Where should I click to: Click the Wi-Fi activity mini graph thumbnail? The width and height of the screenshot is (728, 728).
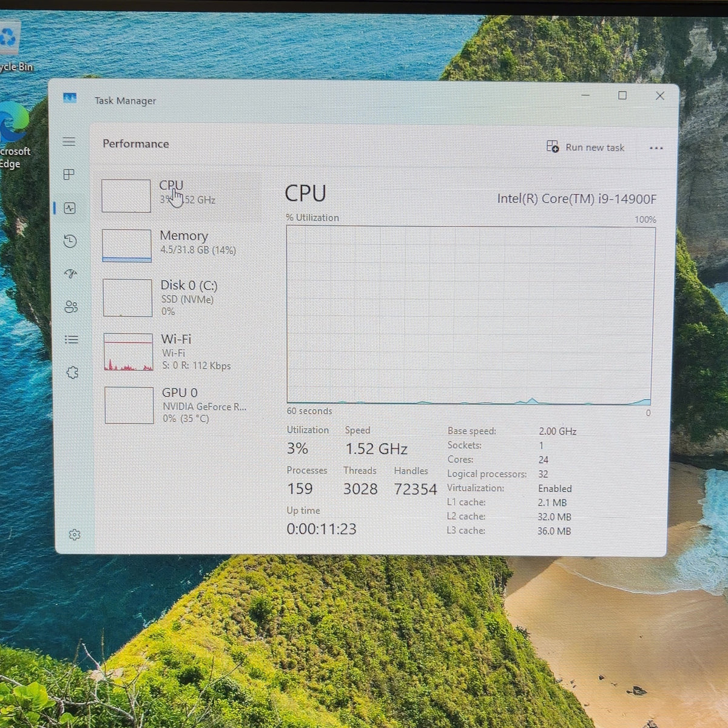point(129,352)
